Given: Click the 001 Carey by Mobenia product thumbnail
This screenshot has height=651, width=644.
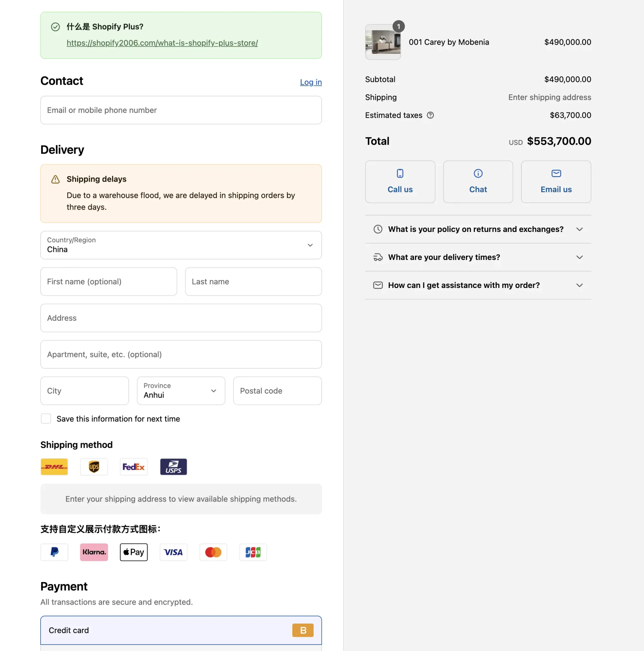Looking at the screenshot, I should 383,42.
